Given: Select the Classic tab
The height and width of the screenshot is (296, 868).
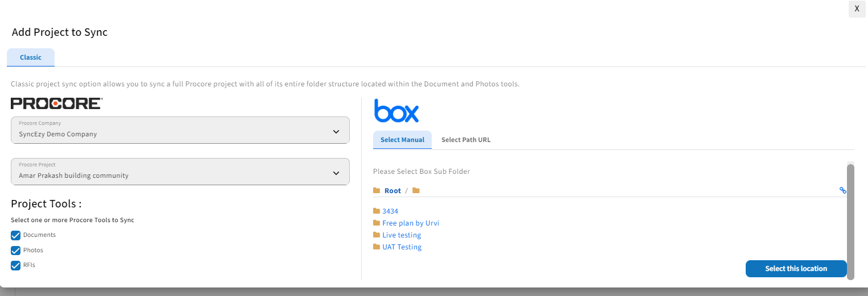Looking at the screenshot, I should pos(31,57).
